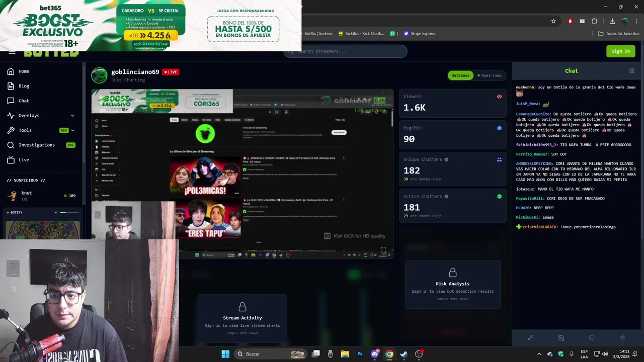Open the browser Downloads icon
The width and height of the screenshot is (644, 362).
612,21
